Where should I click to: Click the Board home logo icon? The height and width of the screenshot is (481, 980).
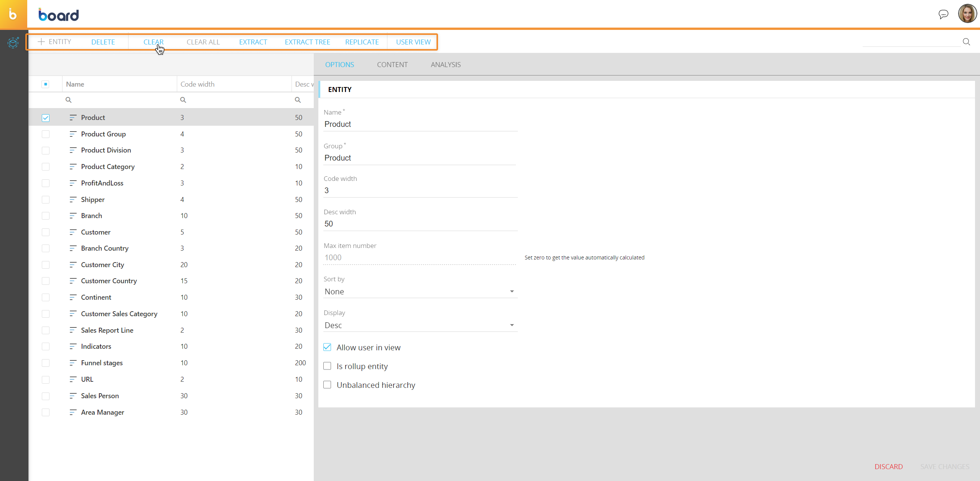tap(13, 15)
